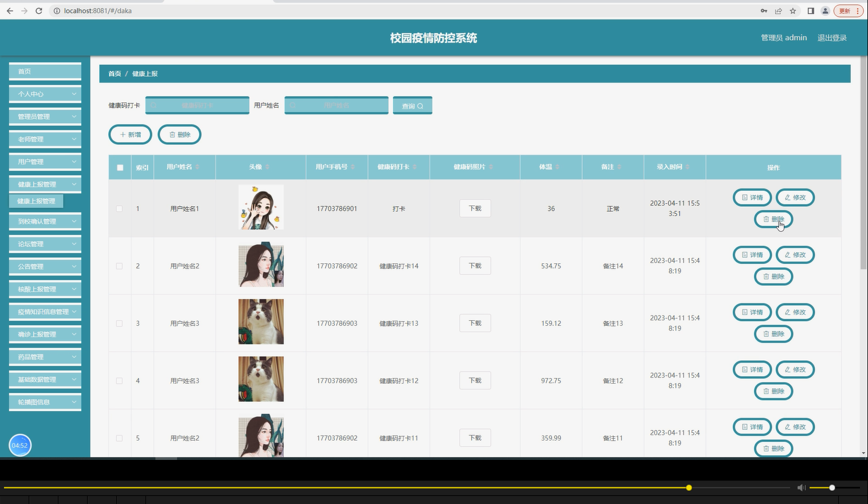This screenshot has height=504, width=868.
Task: Click 修改 for row with 备注14
Action: tap(795, 255)
